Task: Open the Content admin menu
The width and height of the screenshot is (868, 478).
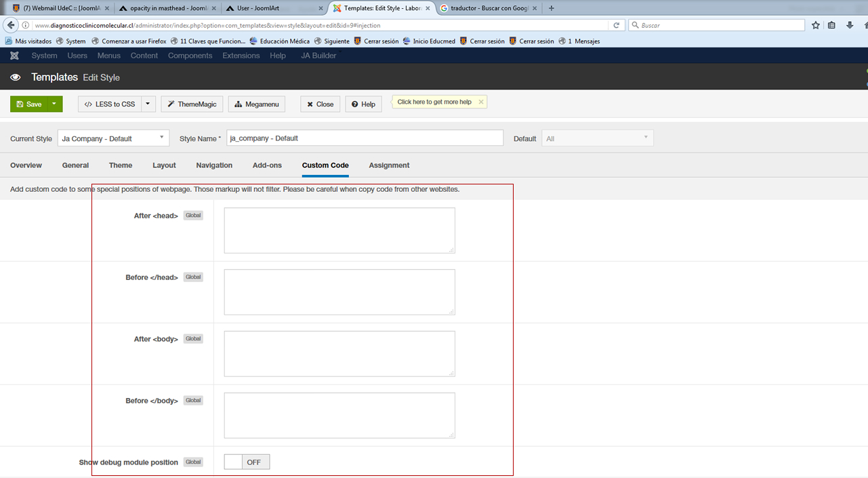Action: (144, 56)
